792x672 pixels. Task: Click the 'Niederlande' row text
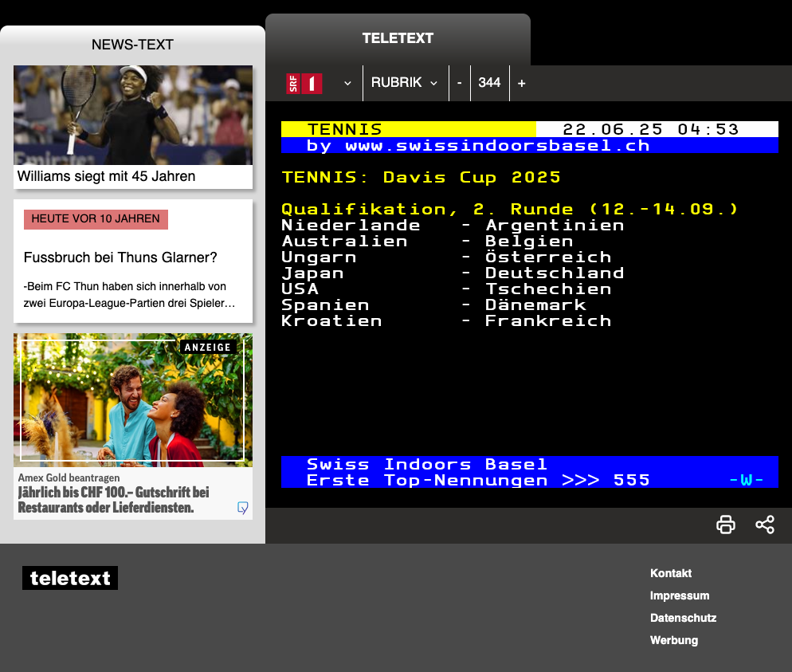click(351, 226)
